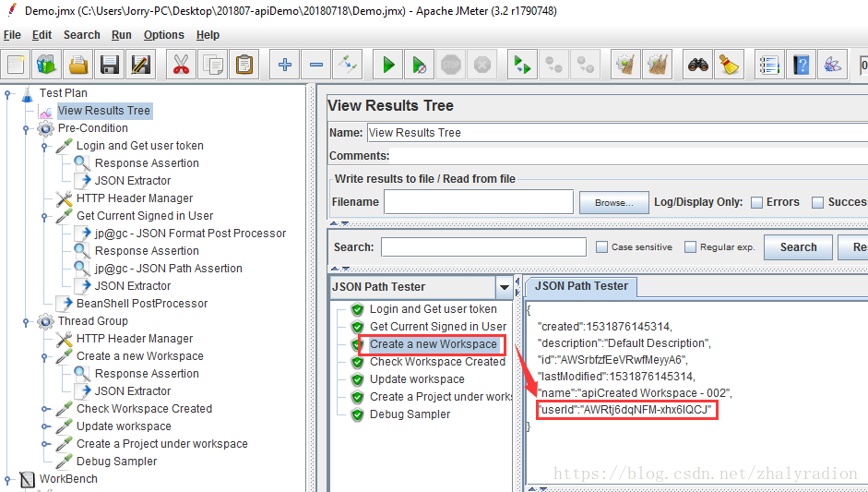Click the Reset search broom icon
This screenshot has width=868, height=492.
pos(729,65)
